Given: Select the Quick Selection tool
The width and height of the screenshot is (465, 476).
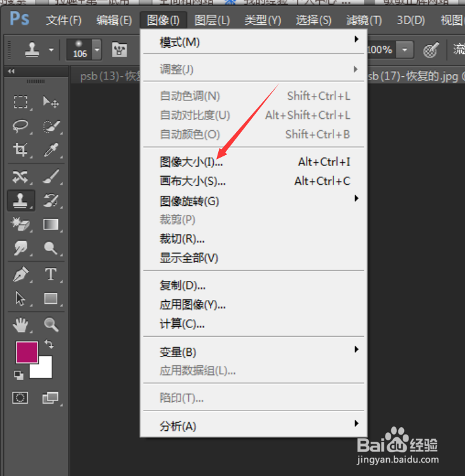Looking at the screenshot, I should (x=51, y=126).
